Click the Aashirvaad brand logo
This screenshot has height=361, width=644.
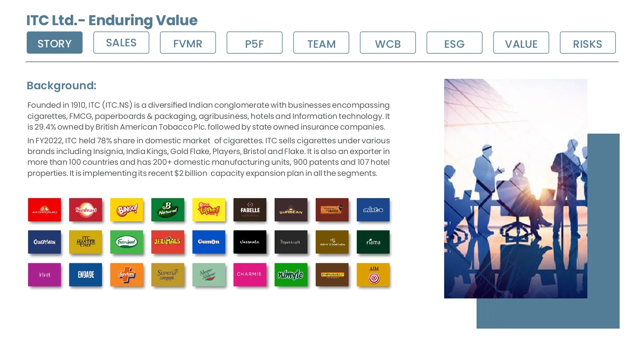[44, 210]
